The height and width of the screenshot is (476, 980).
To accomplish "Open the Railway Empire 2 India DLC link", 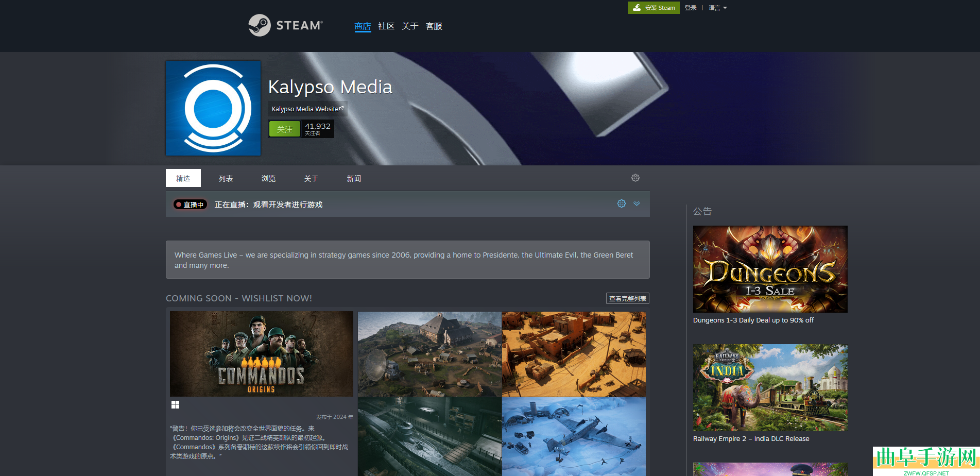I will [751, 439].
